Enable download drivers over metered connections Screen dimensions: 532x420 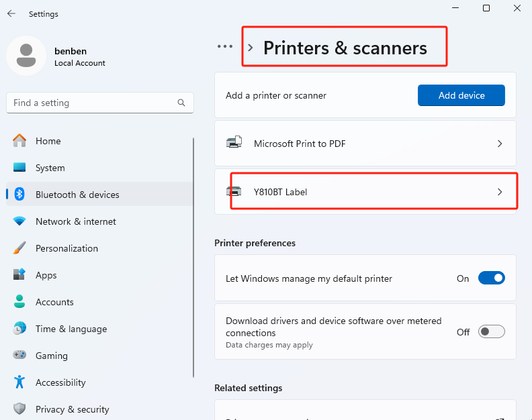pyautogui.click(x=491, y=331)
